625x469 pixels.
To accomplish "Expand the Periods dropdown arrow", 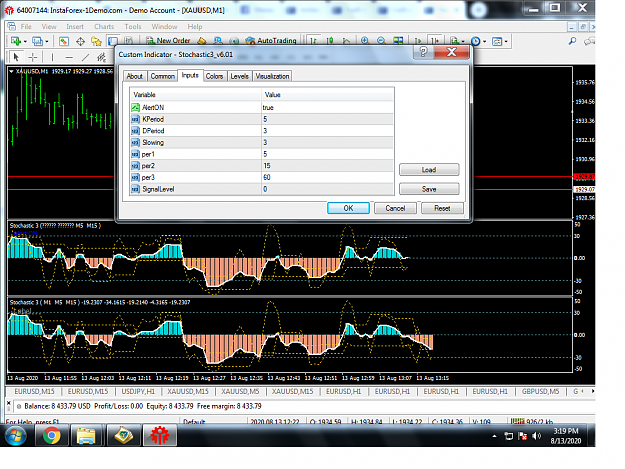I will [x=485, y=41].
